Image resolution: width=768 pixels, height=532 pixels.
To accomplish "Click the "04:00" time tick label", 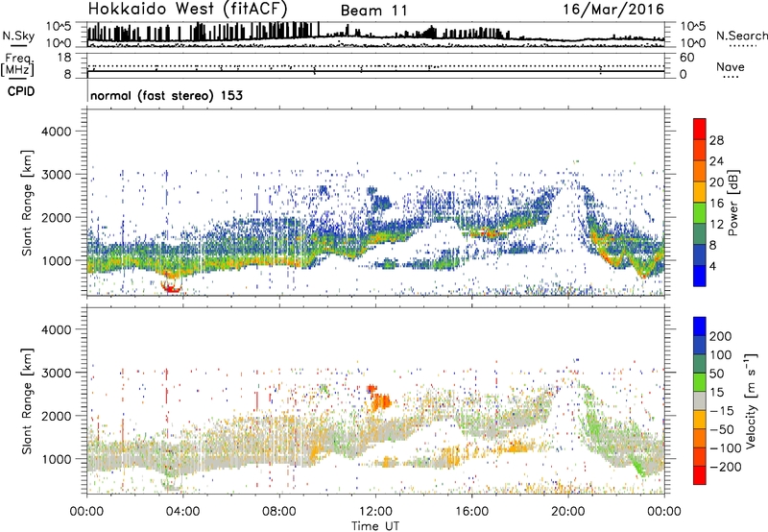I will pyautogui.click(x=182, y=512).
